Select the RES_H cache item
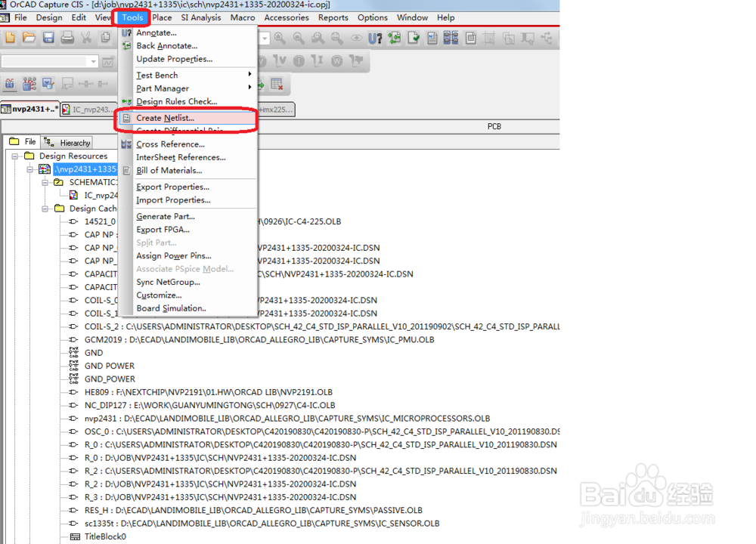This screenshot has width=756, height=544. pyautogui.click(x=253, y=510)
